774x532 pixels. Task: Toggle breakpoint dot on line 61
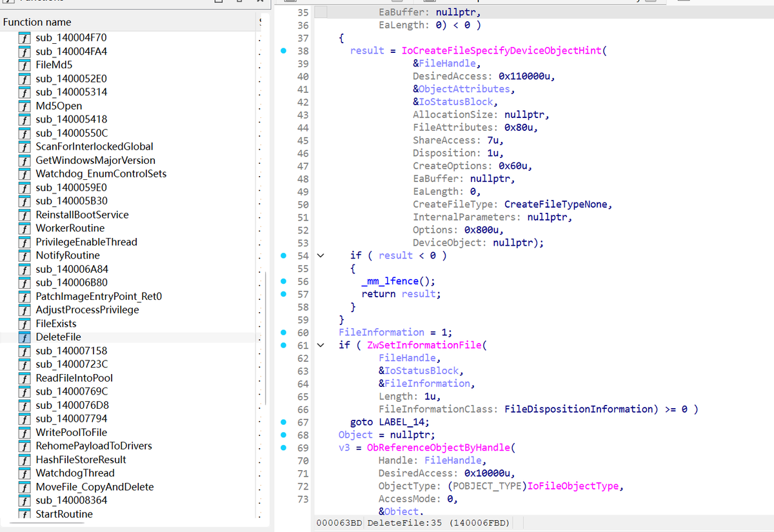pyautogui.click(x=284, y=345)
